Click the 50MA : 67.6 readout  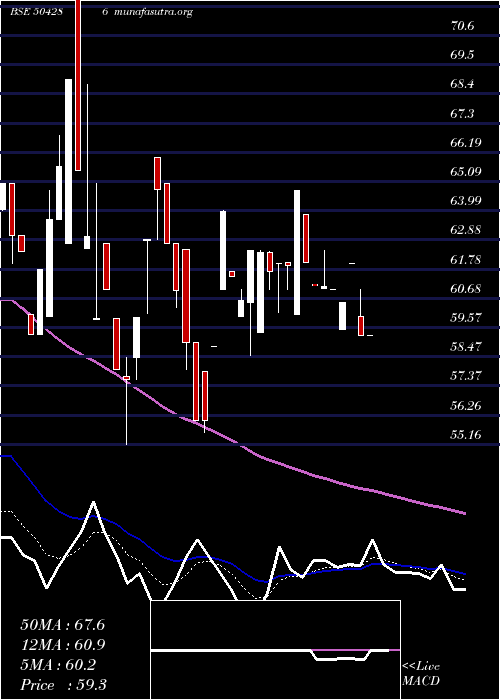[62, 625]
